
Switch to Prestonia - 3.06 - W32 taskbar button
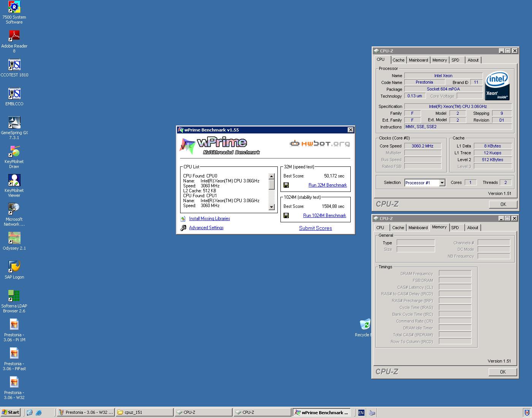(x=85, y=412)
